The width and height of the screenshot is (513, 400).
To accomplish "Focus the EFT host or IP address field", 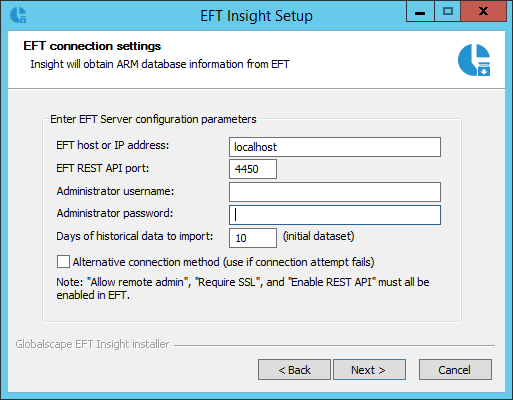I will click(335, 147).
